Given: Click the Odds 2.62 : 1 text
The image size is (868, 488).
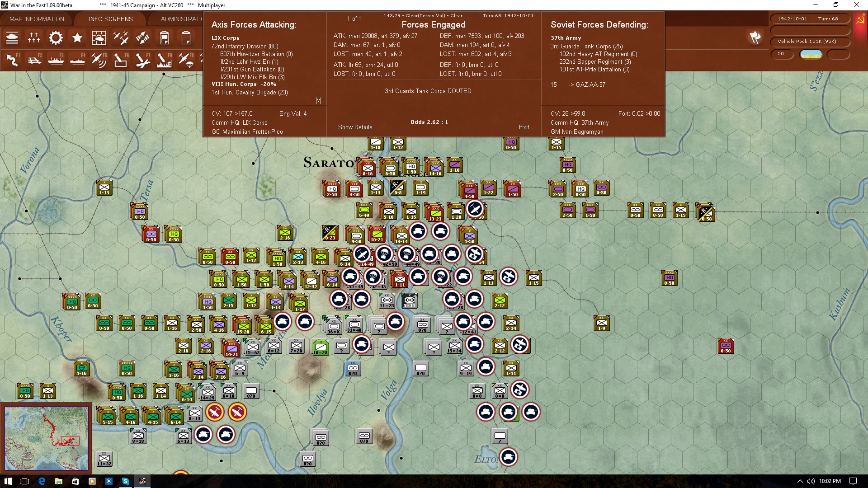Looking at the screenshot, I should 429,122.
